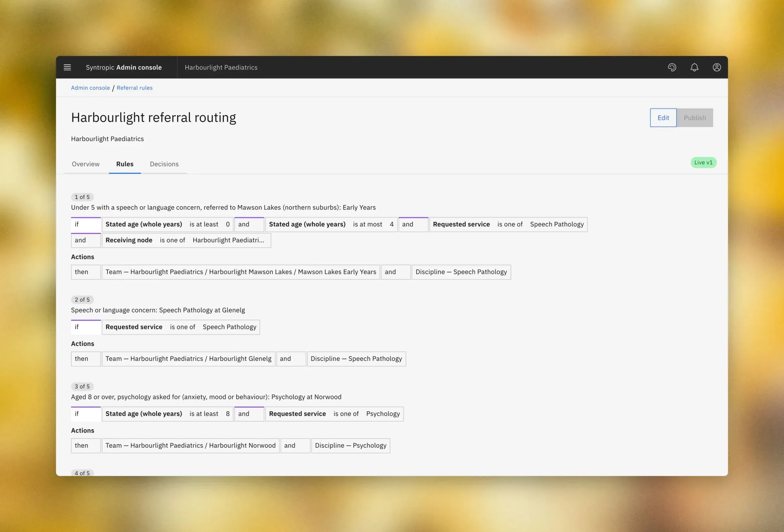Click the Harbourlight Glenelg team action
Image resolution: width=784 pixels, height=532 pixels.
coord(188,359)
